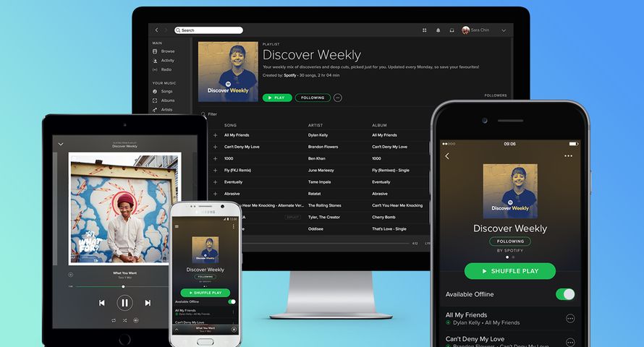The image size is (644, 347).
Task: Open overflow dots on Samsung phone
Action: pos(233,226)
